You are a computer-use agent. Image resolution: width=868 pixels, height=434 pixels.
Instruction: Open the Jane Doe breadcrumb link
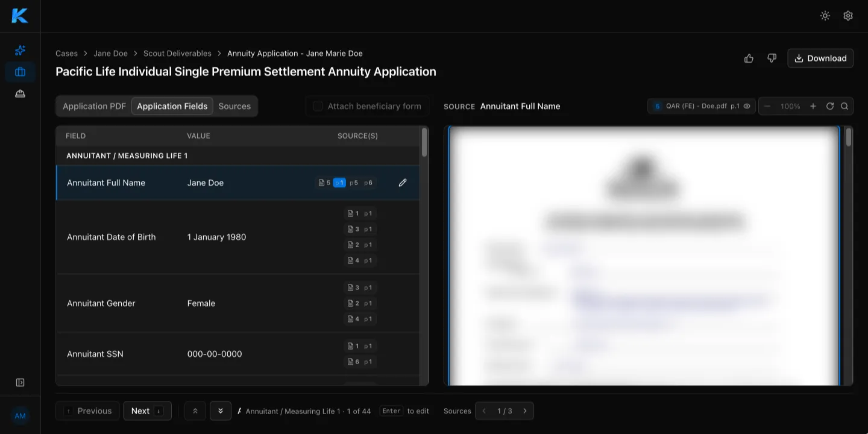click(111, 53)
